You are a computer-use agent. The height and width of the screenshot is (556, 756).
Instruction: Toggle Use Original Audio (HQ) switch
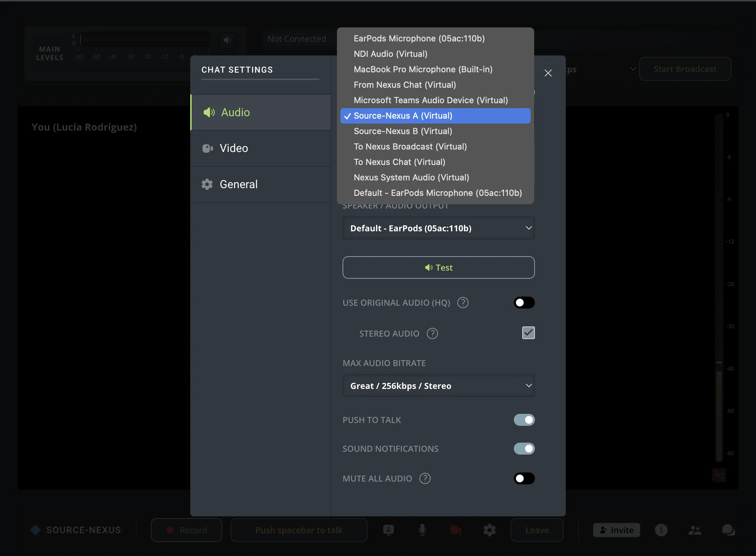point(524,303)
